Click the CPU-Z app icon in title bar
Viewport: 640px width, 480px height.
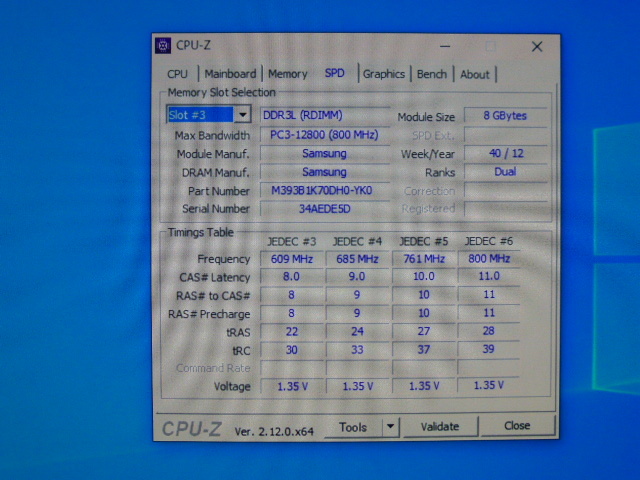click(162, 46)
